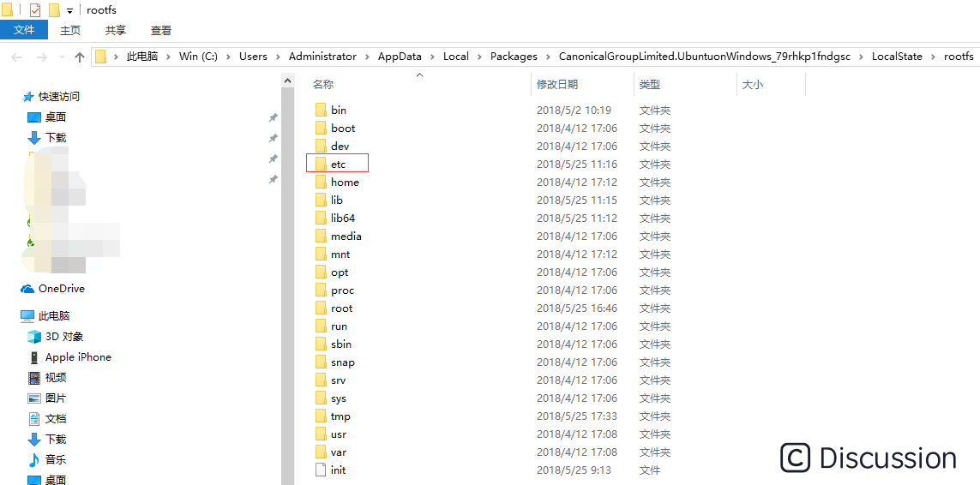Screen dimensions: 980x485
Task: Select the tmp folder icon
Action: tap(321, 416)
